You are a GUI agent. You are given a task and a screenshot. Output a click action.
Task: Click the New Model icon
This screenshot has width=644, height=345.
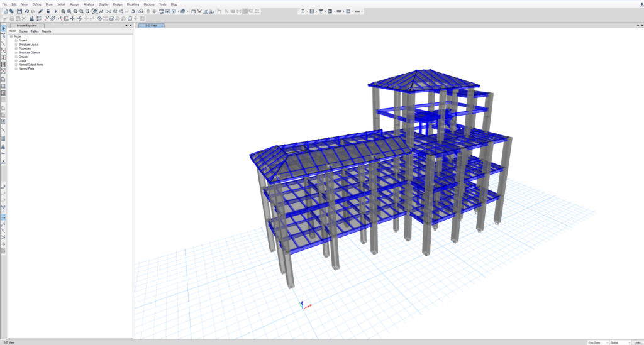pos(6,11)
